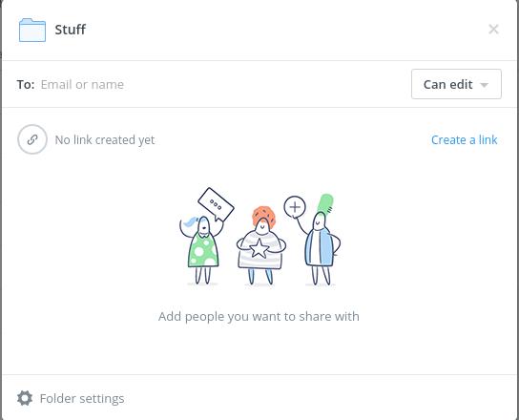Select the orange-haired striped character
The width and height of the screenshot is (519, 420).
pos(261,245)
